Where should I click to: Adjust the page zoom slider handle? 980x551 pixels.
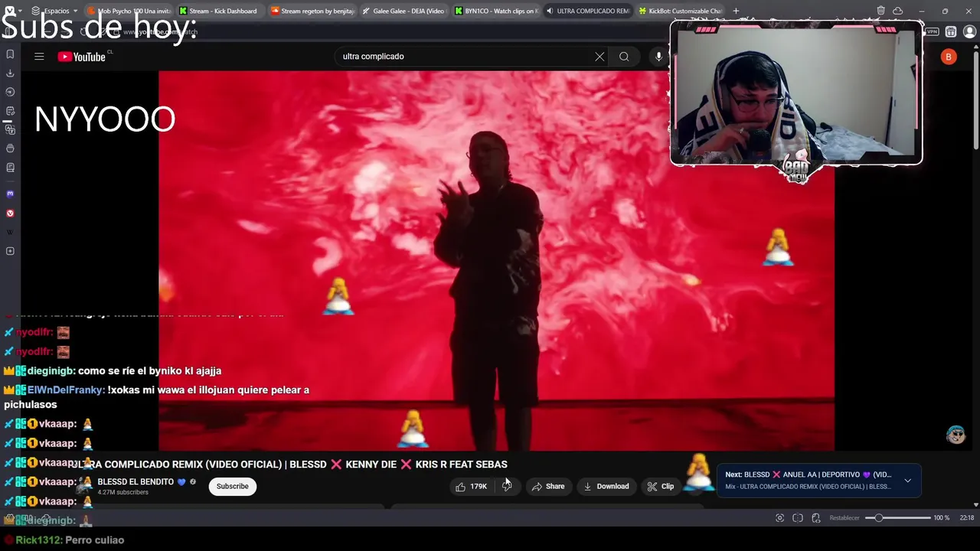pyautogui.click(x=879, y=518)
